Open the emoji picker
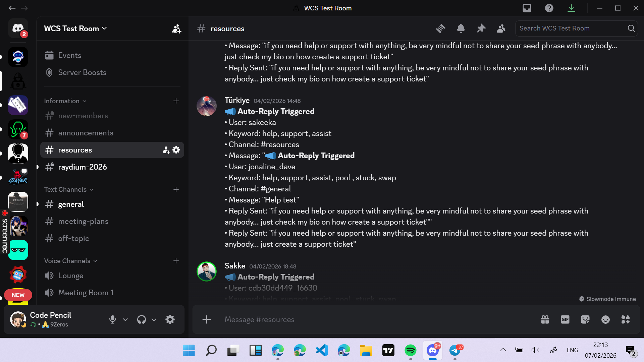Viewport: 644px width, 362px height. [x=605, y=319]
